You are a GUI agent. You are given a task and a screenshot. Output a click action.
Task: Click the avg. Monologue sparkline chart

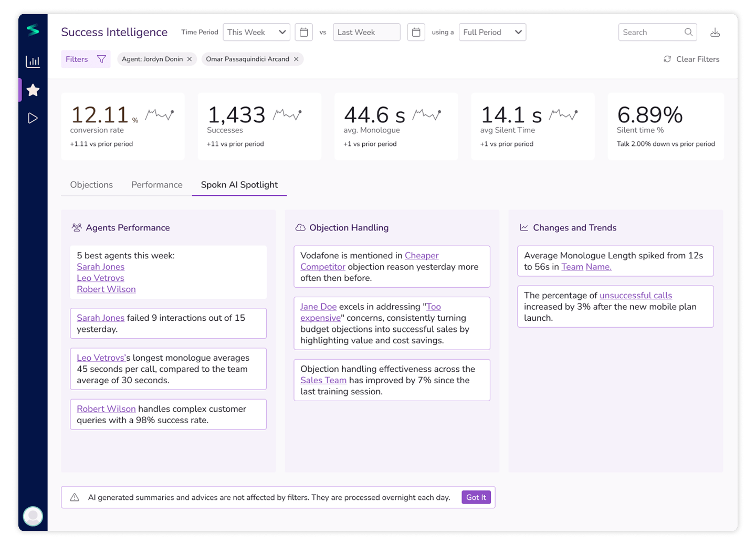click(x=426, y=114)
